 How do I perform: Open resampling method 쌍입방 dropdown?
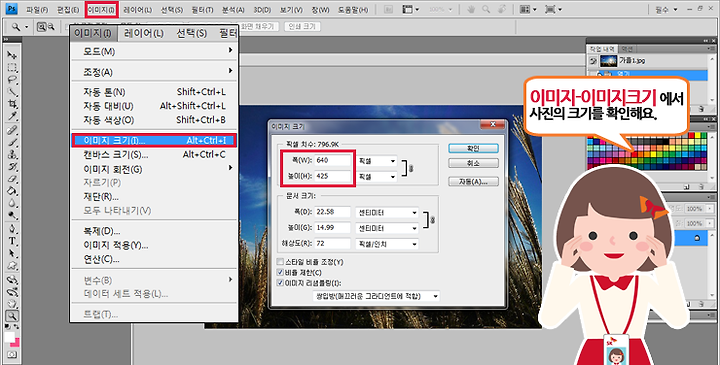coord(376,296)
